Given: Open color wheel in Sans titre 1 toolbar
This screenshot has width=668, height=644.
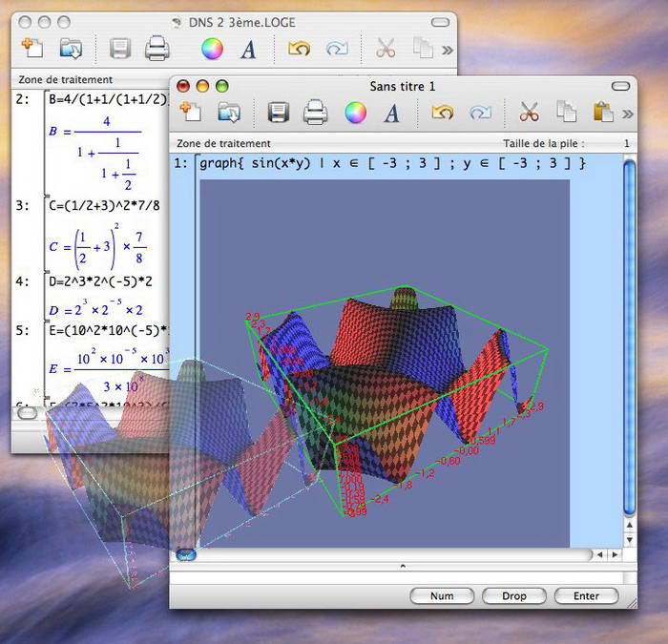Looking at the screenshot, I should coord(355,113).
